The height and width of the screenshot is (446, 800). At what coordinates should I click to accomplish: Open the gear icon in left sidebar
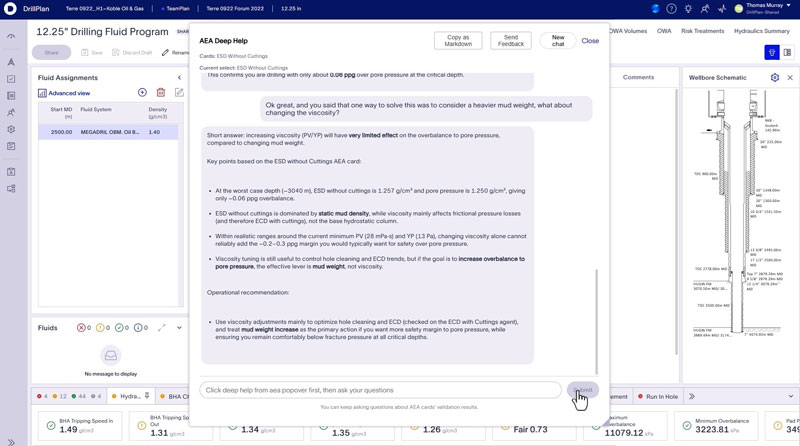11,130
